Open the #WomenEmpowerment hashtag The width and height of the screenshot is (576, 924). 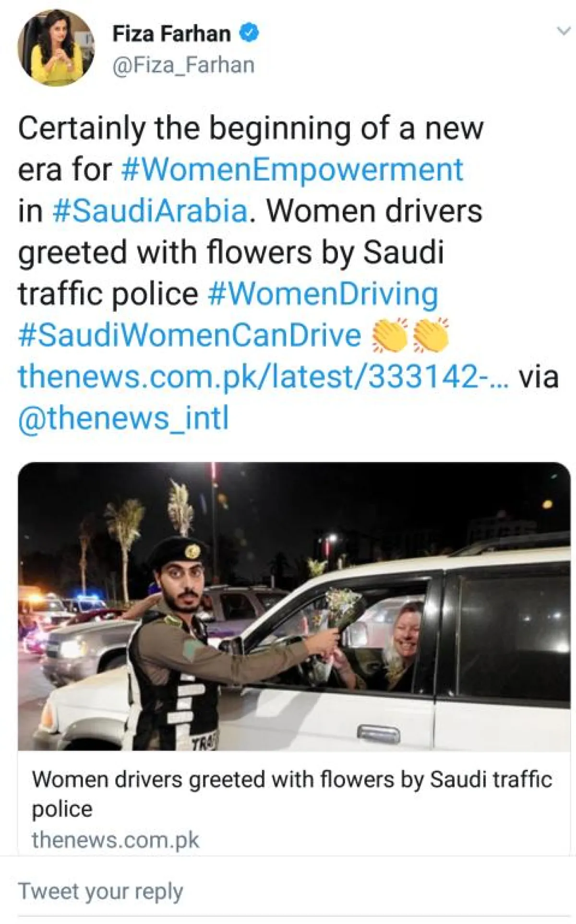pos(292,170)
